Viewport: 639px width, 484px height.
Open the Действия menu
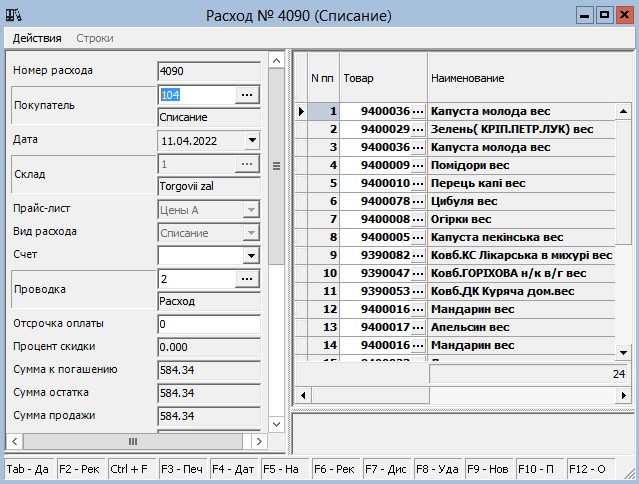click(x=37, y=38)
